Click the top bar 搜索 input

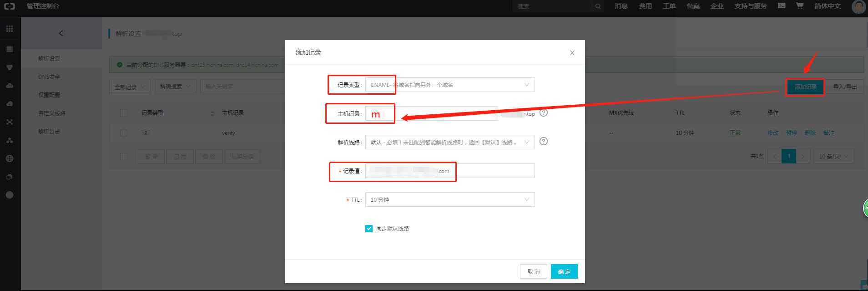point(552,6)
